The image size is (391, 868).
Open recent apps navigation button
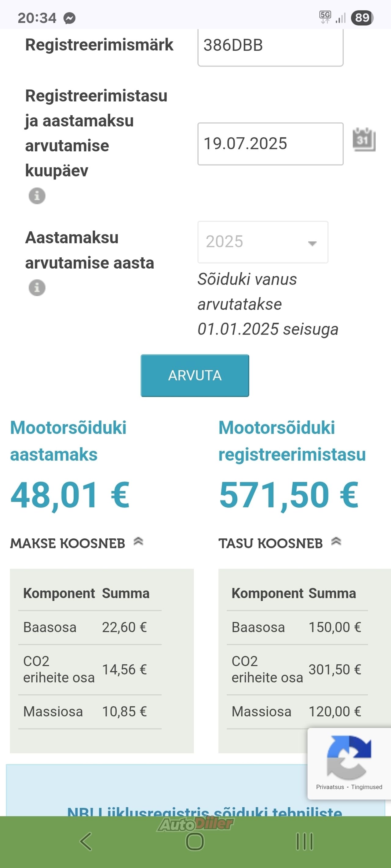tap(305, 841)
